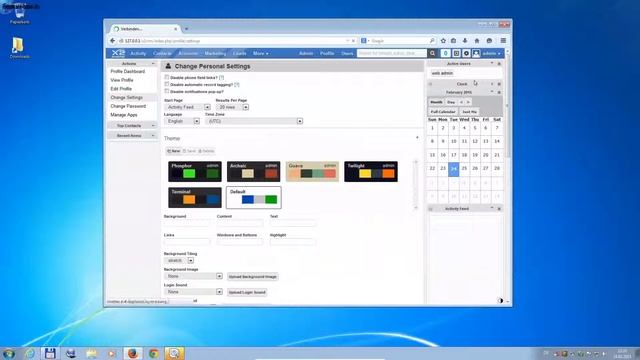Choose the Phosphor theme swatch
This screenshot has width=640, height=360.
point(195,171)
